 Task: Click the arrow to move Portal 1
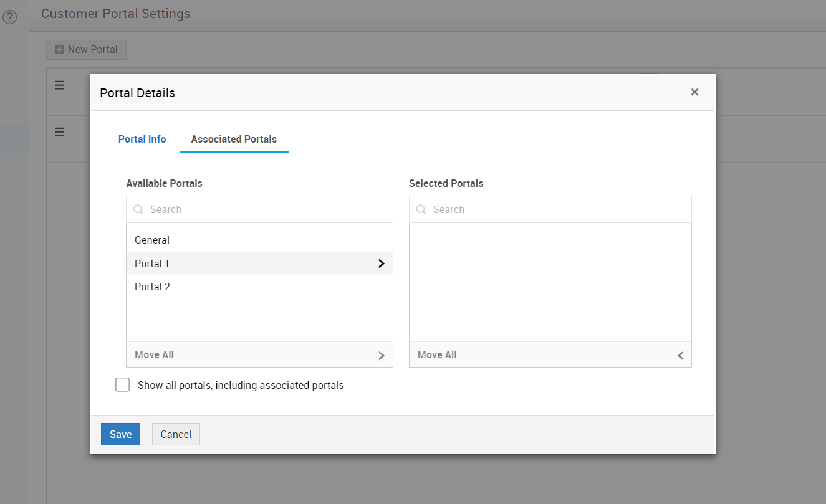[382, 264]
